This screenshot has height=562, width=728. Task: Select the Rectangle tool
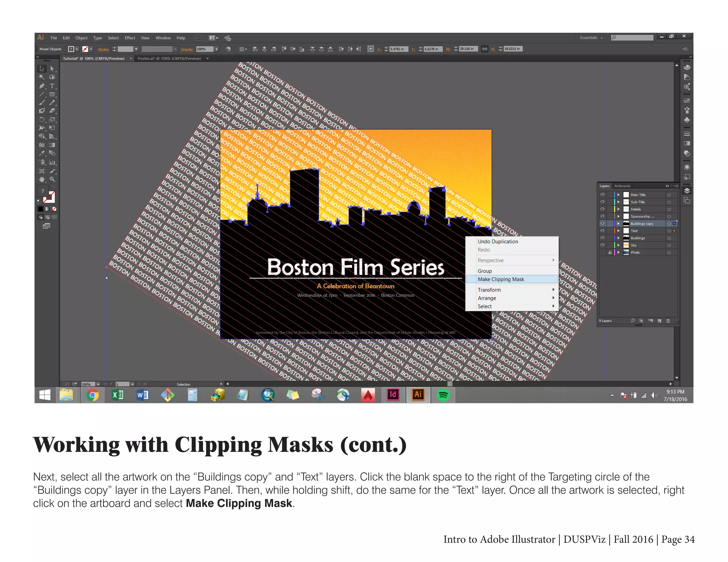click(x=52, y=94)
